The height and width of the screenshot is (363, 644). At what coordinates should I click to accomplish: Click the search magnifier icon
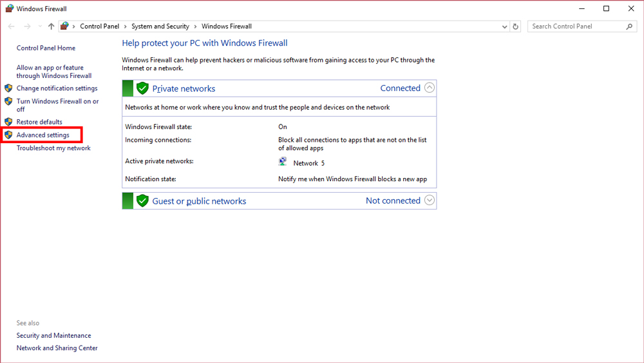tap(629, 26)
